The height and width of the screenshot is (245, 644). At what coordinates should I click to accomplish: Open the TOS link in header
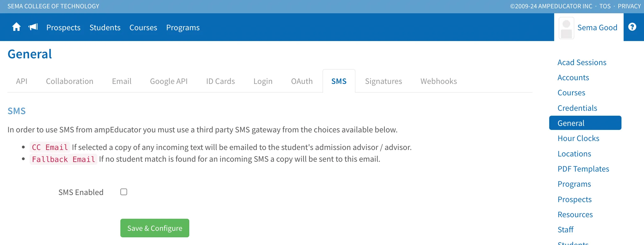tap(605, 6)
